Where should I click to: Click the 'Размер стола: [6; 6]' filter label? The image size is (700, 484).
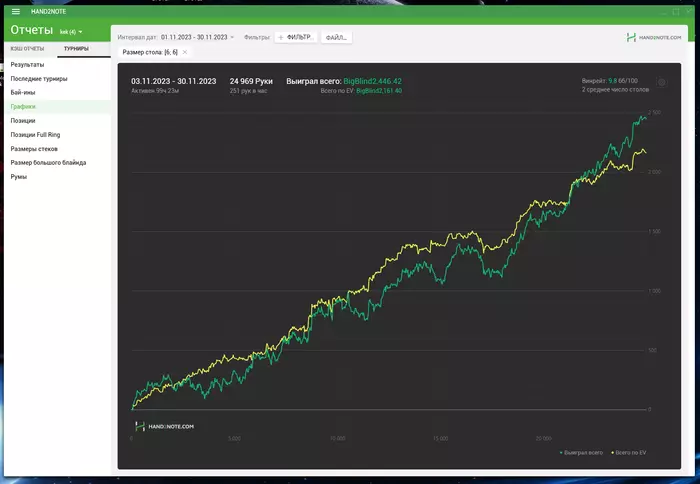coord(150,52)
